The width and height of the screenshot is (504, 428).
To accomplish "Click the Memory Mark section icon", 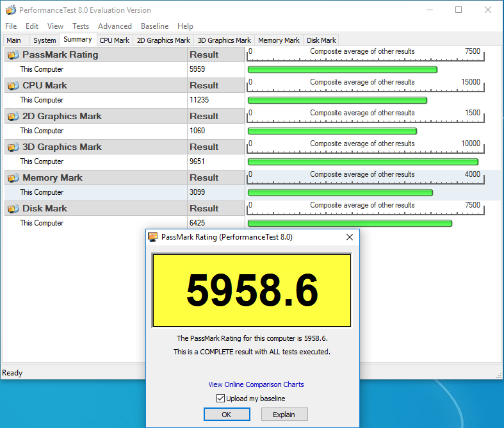I will coord(13,177).
